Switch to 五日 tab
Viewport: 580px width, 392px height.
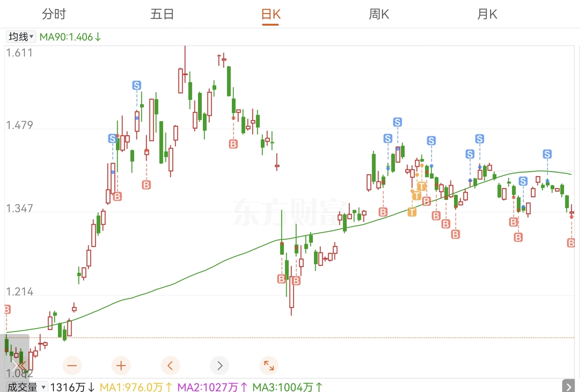162,14
